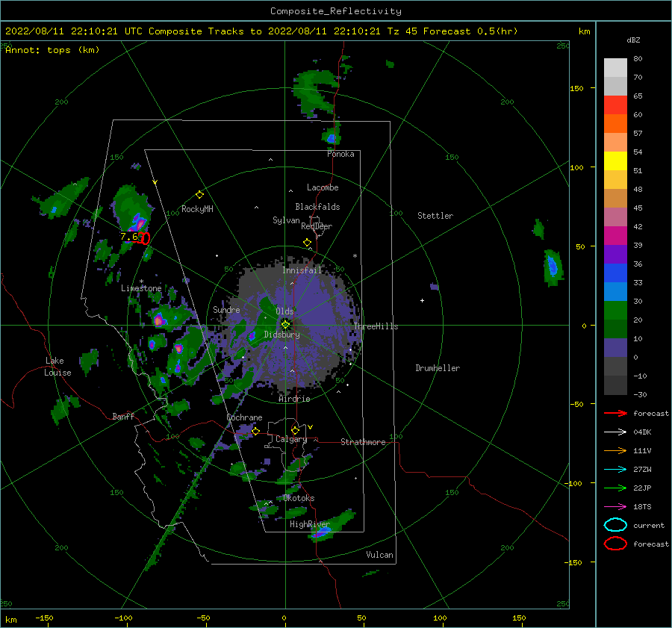Click the magenta 18TS arrow in the legend

(x=615, y=507)
